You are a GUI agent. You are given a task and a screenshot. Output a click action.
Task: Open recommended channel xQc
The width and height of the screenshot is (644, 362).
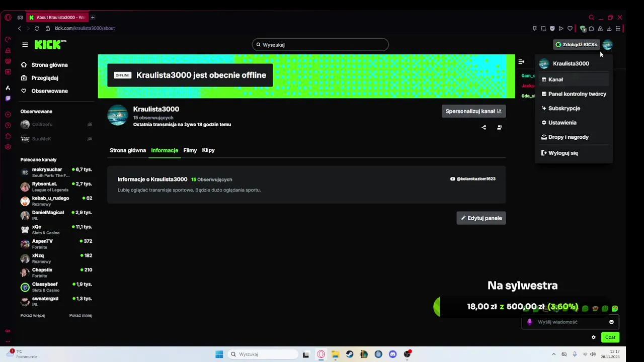[x=56, y=230]
